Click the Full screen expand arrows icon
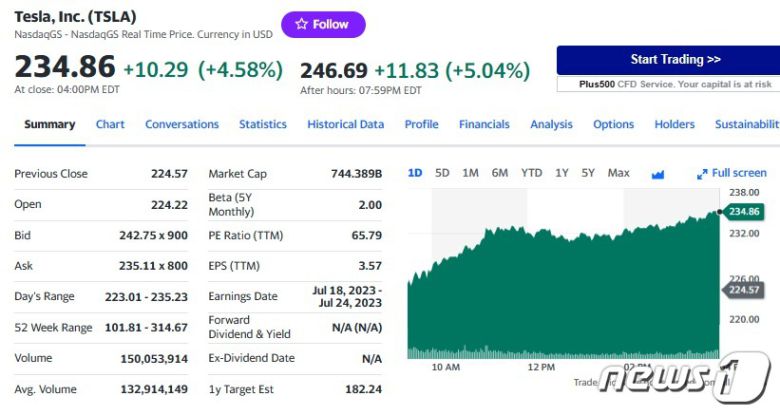This screenshot has height=415, width=780. pos(702,174)
